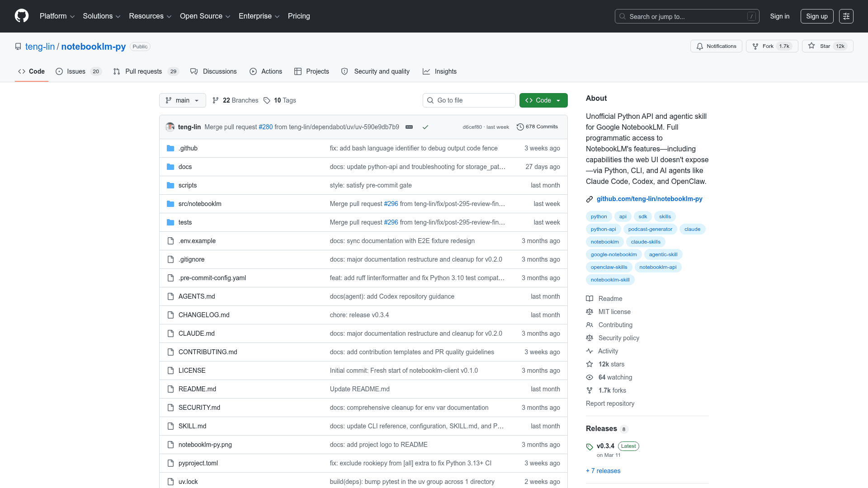
Task: Open the .github folder icon
Action: click(170, 148)
